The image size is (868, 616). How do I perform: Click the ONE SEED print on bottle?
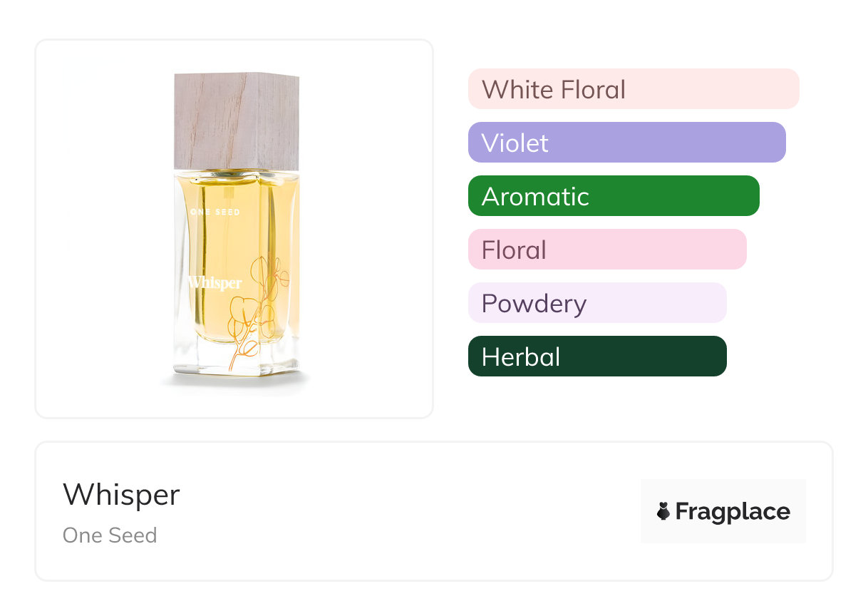coord(215,212)
